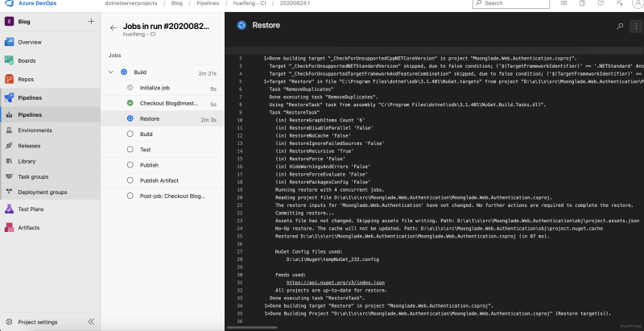This screenshot has height=331, width=644.
Task: Select Environments in the sidebar
Action: [35, 130]
